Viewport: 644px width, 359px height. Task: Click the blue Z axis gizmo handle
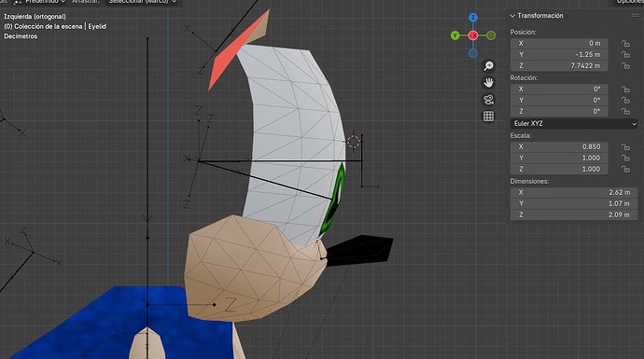point(473,17)
